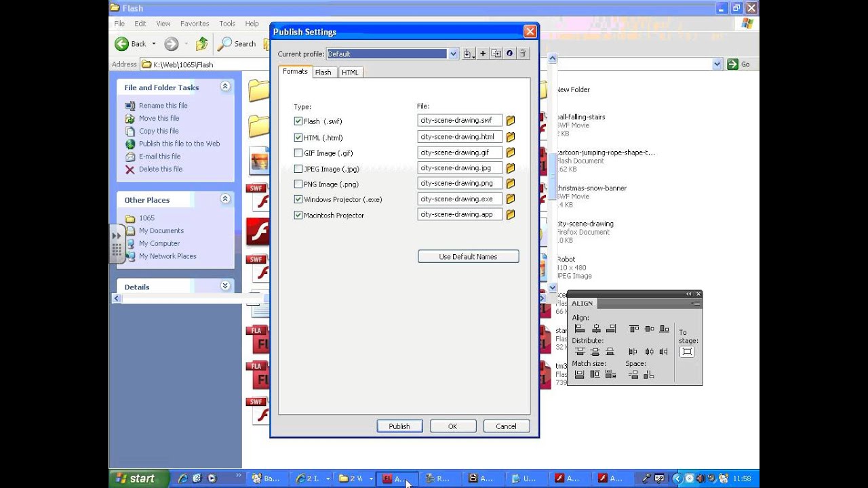Collapse File and Folder Tasks section
This screenshot has width=868, height=488.
[x=225, y=87]
